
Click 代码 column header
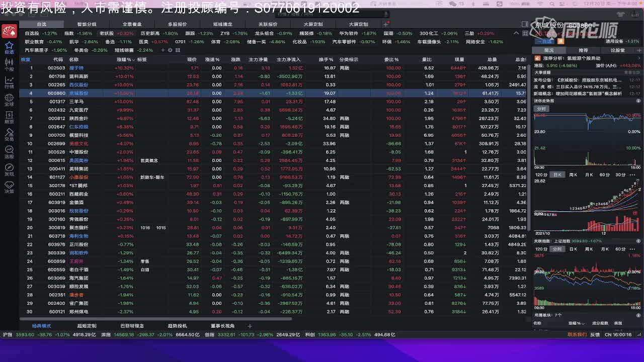(x=58, y=59)
